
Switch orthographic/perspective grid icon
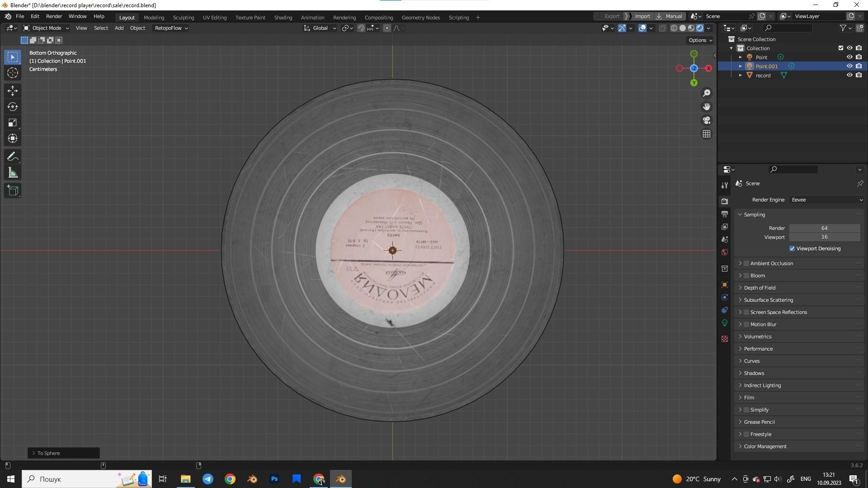[707, 134]
